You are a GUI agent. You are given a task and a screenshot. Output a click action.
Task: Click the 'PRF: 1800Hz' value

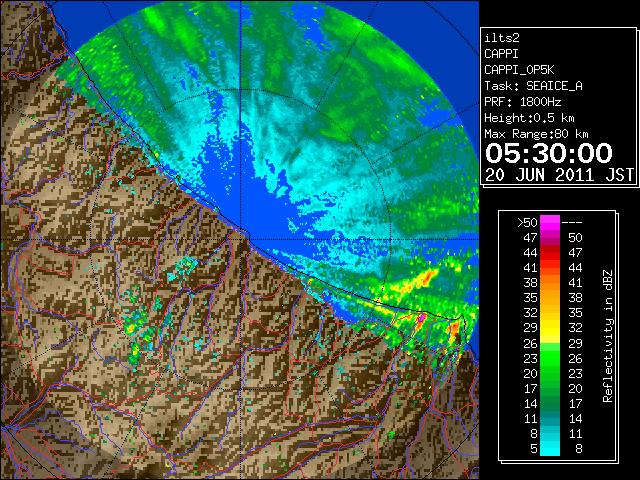click(x=523, y=102)
